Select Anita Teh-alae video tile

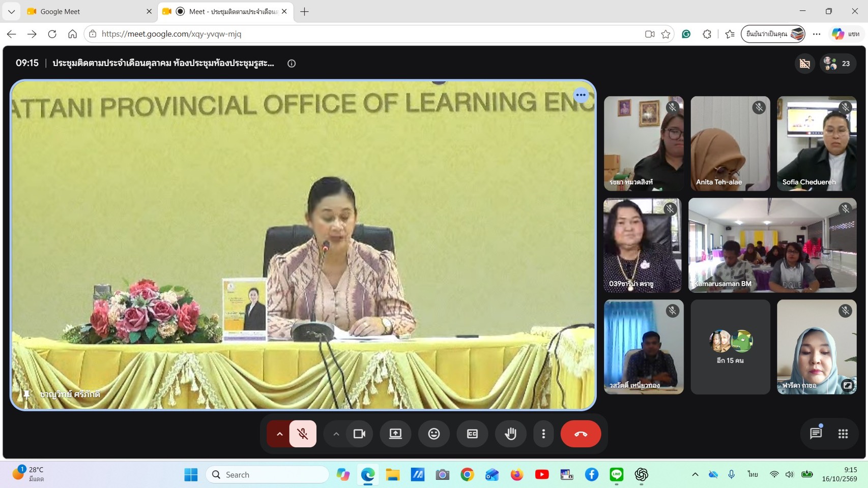tap(730, 143)
